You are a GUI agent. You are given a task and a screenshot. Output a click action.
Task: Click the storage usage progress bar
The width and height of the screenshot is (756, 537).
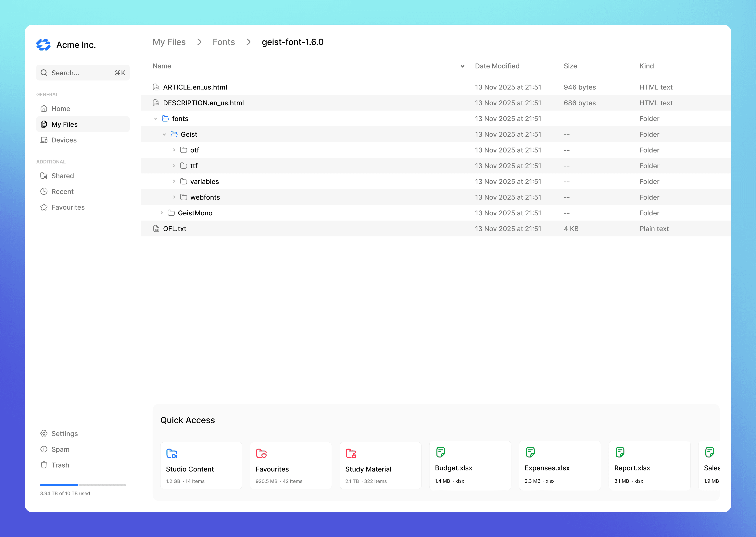[x=83, y=485]
